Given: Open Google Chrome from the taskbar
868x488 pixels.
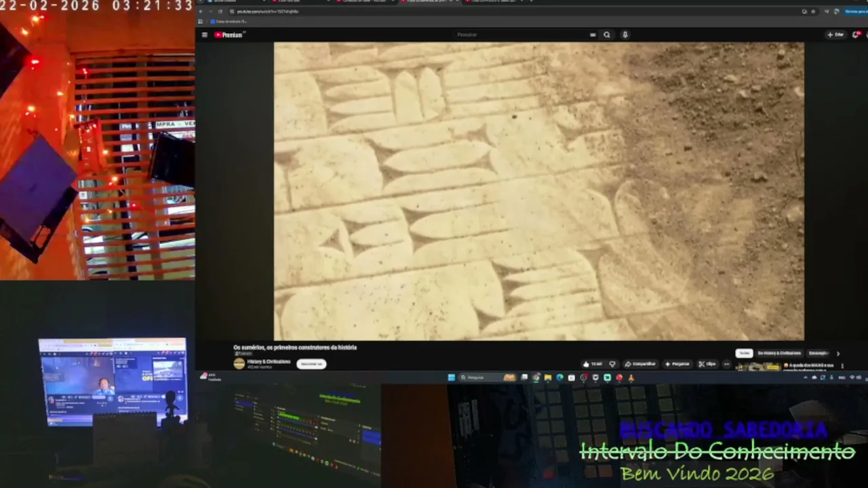Looking at the screenshot, I should click(x=536, y=378).
